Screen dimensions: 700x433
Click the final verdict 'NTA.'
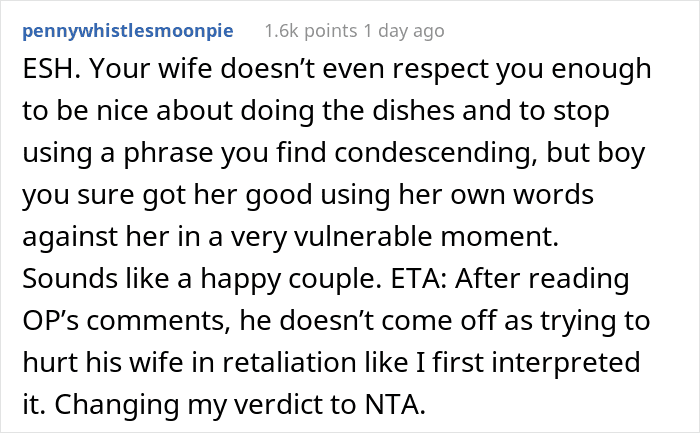point(395,404)
